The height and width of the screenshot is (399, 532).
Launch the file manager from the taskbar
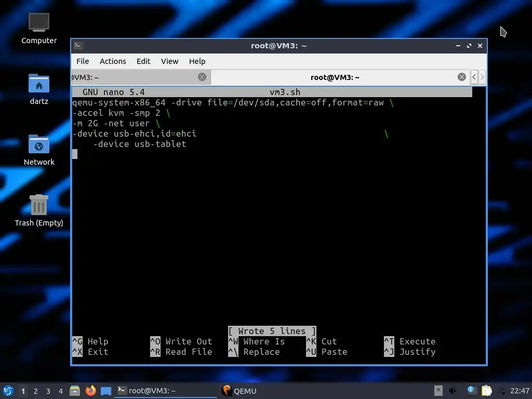click(x=75, y=391)
